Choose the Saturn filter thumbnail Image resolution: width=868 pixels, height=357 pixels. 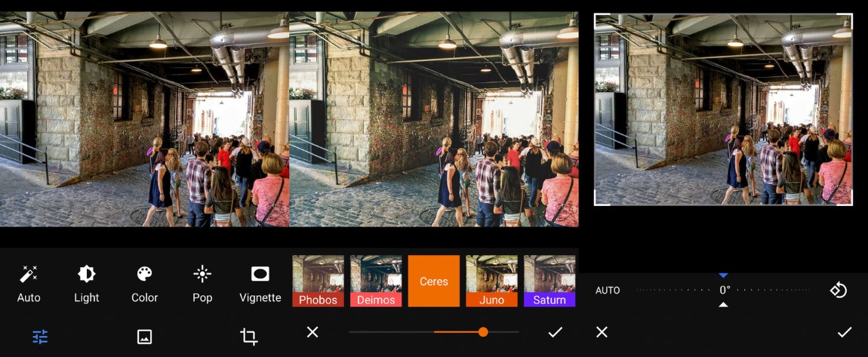point(549,281)
